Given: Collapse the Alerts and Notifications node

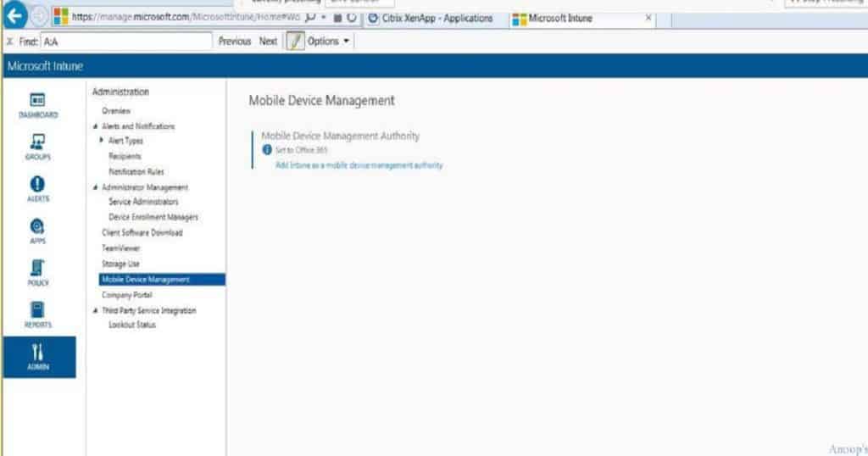Looking at the screenshot, I should (95, 126).
